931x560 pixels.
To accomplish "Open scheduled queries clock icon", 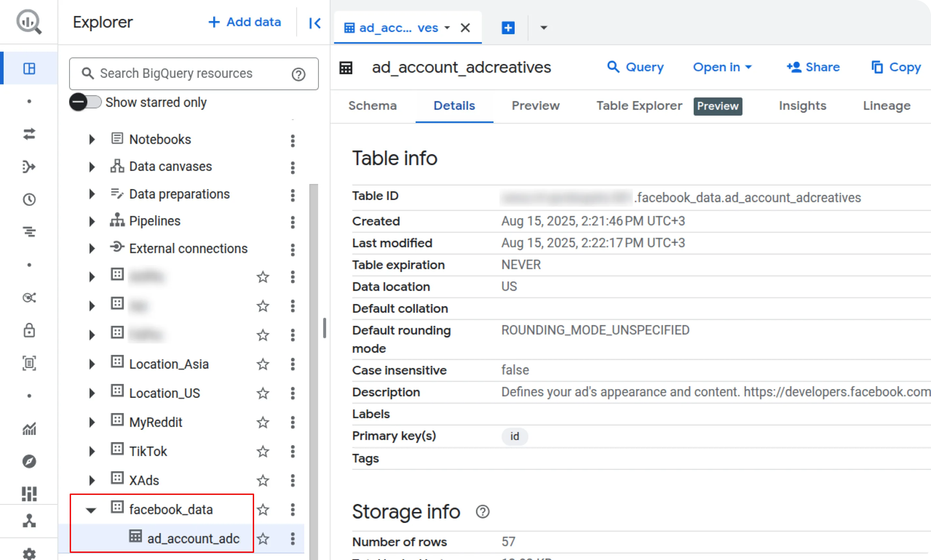I will [x=29, y=199].
